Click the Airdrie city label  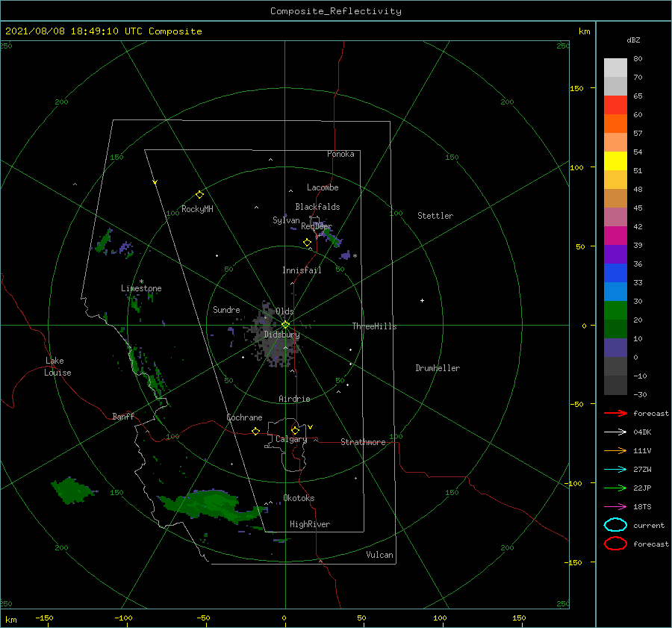(294, 399)
